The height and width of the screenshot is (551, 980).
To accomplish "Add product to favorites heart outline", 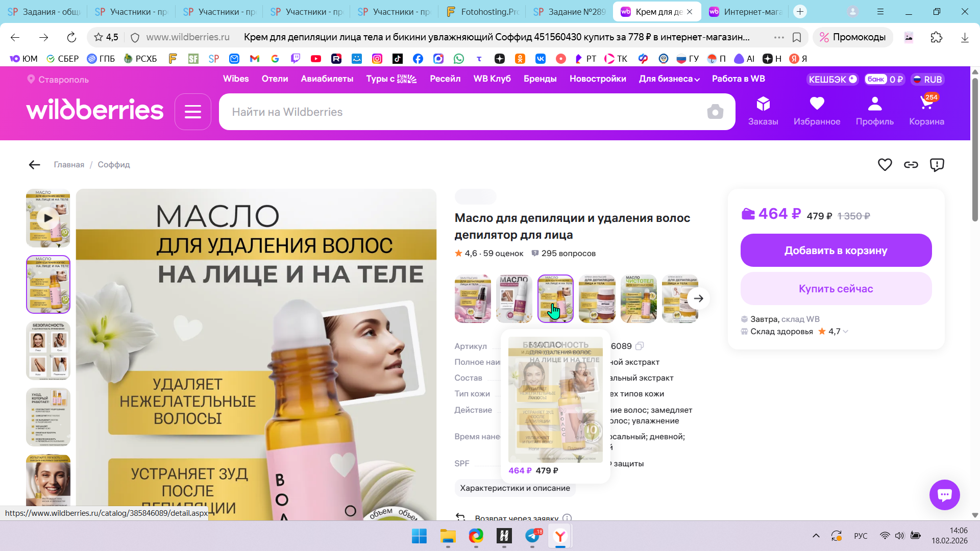I will (x=885, y=165).
